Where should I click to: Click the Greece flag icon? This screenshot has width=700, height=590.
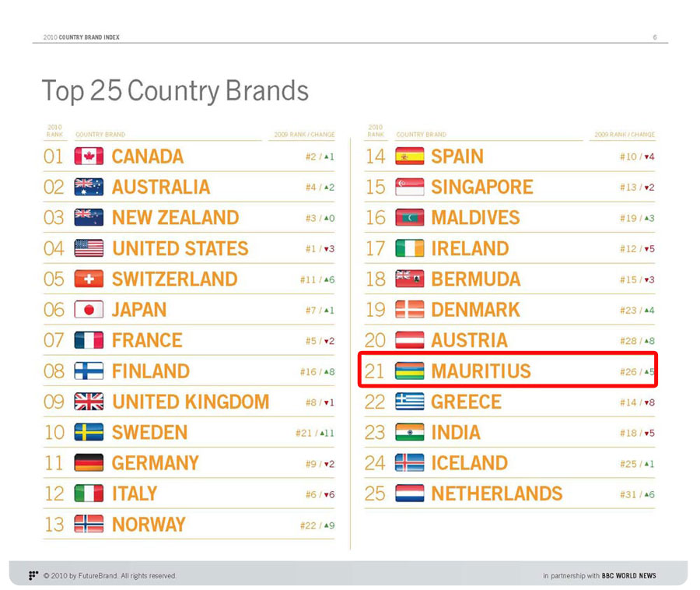point(409,402)
